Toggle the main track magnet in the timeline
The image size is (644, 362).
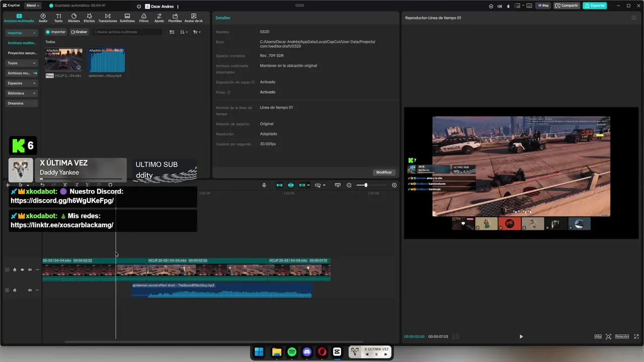click(279, 185)
